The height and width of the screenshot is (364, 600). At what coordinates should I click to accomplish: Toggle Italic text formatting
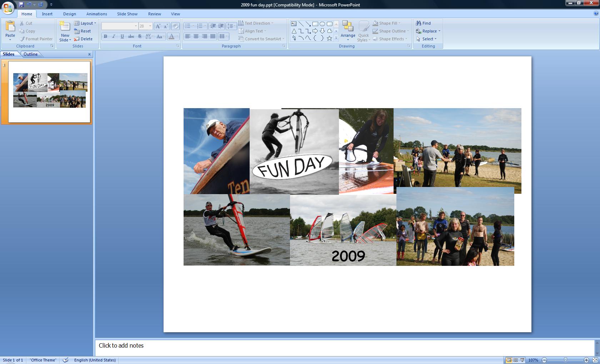click(114, 36)
